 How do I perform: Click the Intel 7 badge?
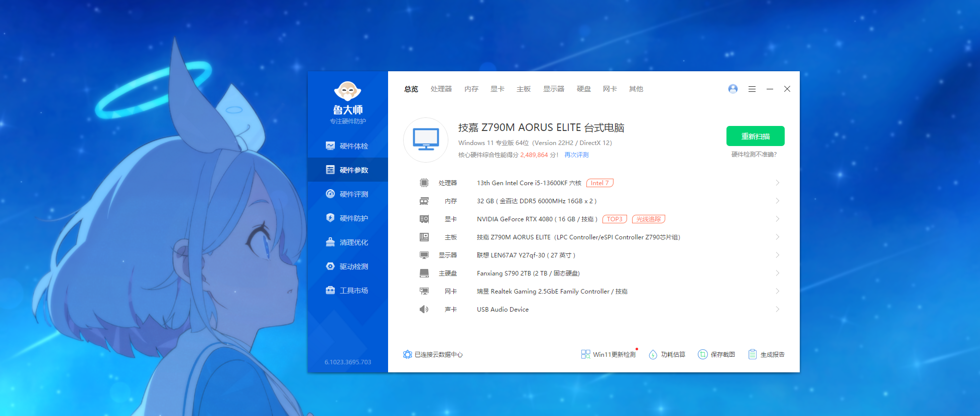(x=600, y=183)
